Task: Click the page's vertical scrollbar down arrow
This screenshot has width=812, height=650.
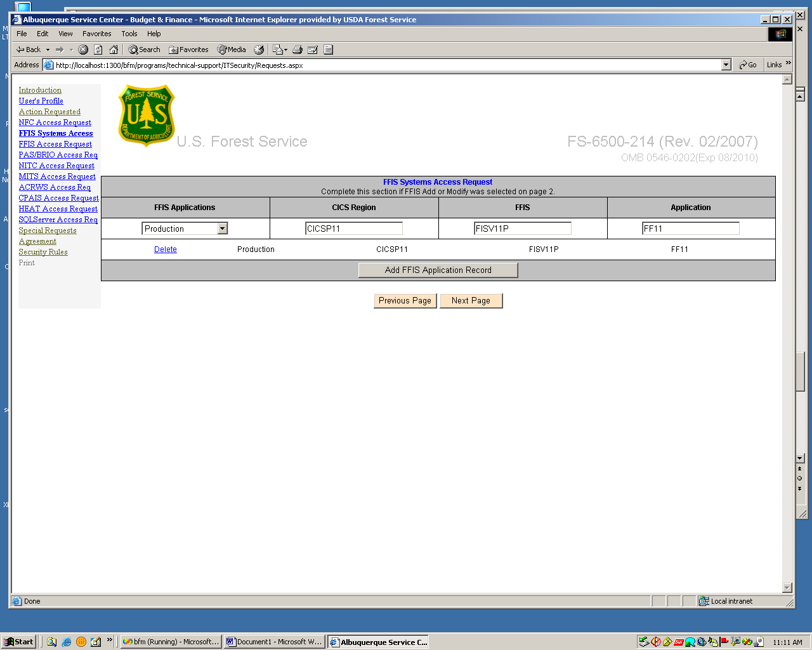Action: [787, 588]
